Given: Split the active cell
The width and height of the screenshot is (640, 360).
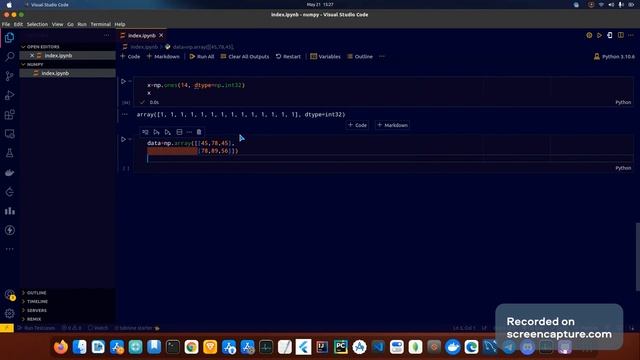Looking at the screenshot, I should (179, 132).
